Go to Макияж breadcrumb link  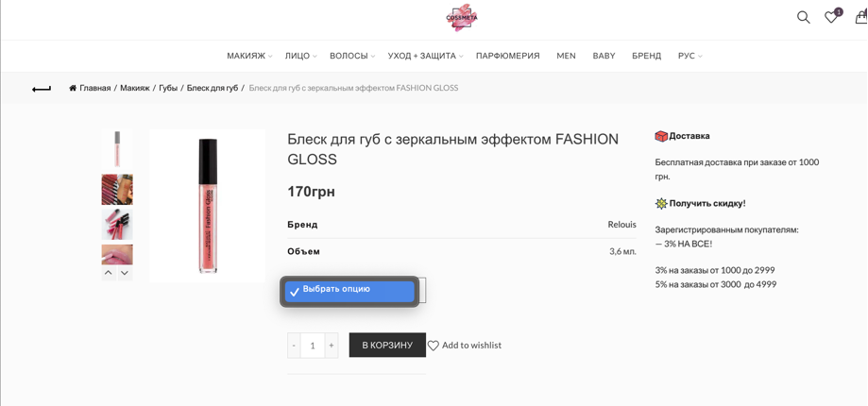click(x=134, y=88)
